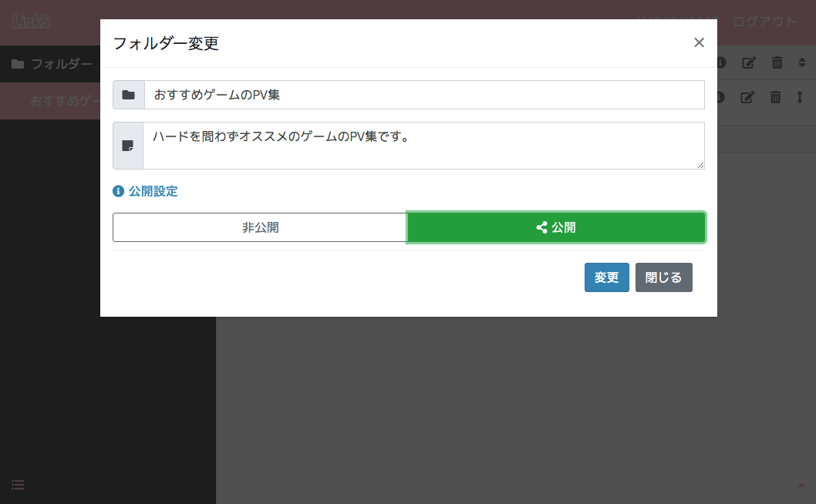Viewport: 816px width, 504px height.
Task: Select the 非公開 privacy option
Action: tap(260, 227)
